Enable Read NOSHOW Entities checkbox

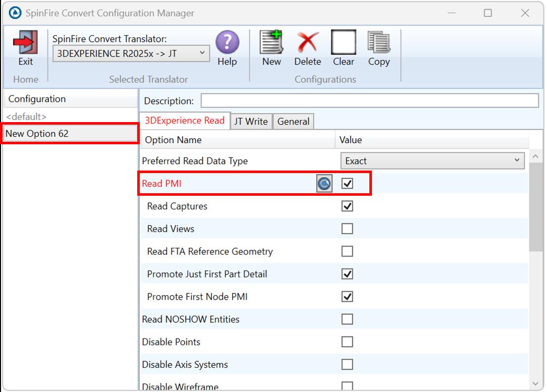click(x=347, y=319)
